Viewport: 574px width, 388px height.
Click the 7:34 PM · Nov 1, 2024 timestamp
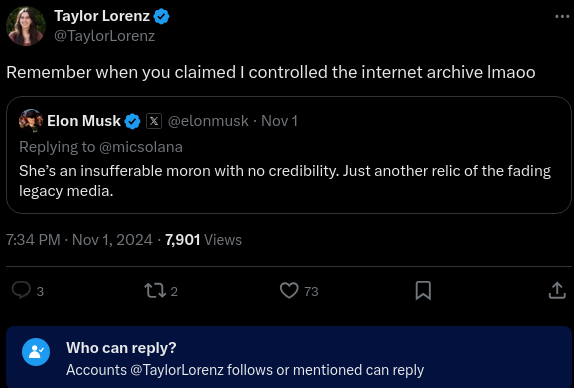79,240
